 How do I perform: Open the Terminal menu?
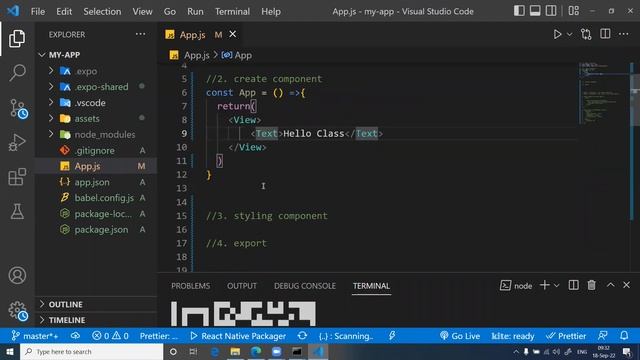(232, 11)
